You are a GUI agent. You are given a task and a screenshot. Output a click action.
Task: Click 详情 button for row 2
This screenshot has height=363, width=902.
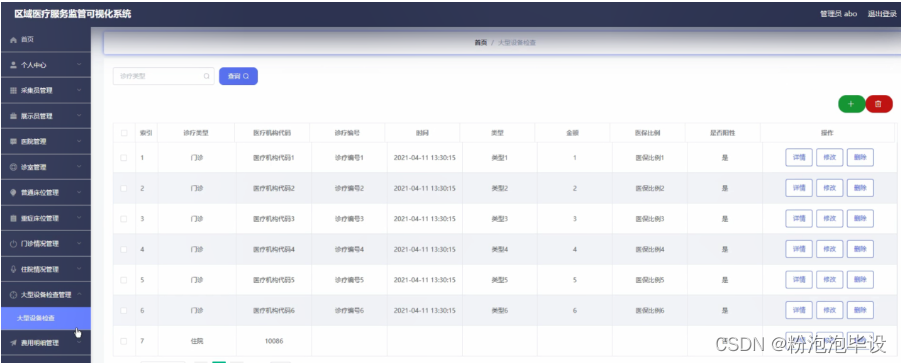click(799, 188)
